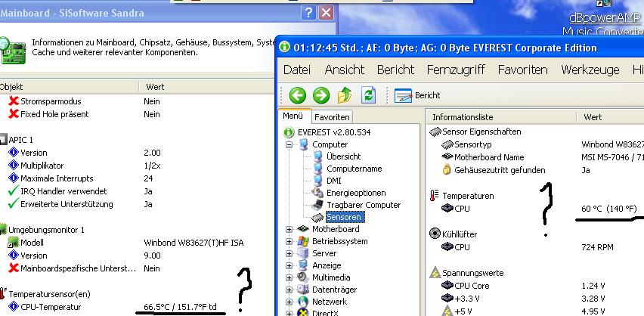Screen dimensions: 644x316
Task: Select EVEREST v2.80.534 root node
Action: point(334,132)
